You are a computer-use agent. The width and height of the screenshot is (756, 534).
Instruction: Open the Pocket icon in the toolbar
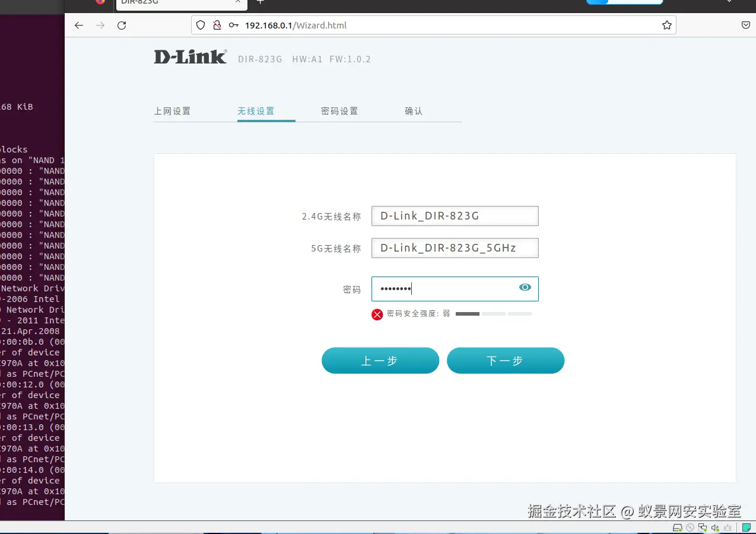[x=747, y=26]
